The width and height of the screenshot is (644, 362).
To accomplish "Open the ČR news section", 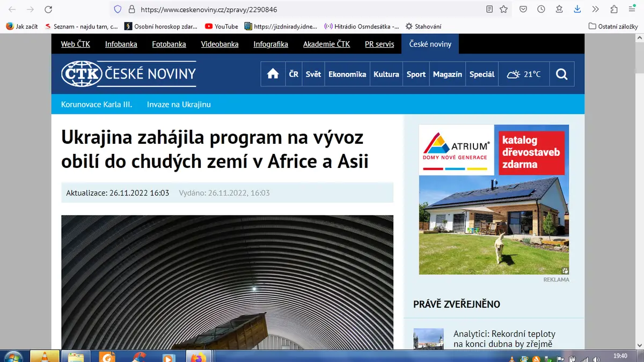I will coord(294,74).
